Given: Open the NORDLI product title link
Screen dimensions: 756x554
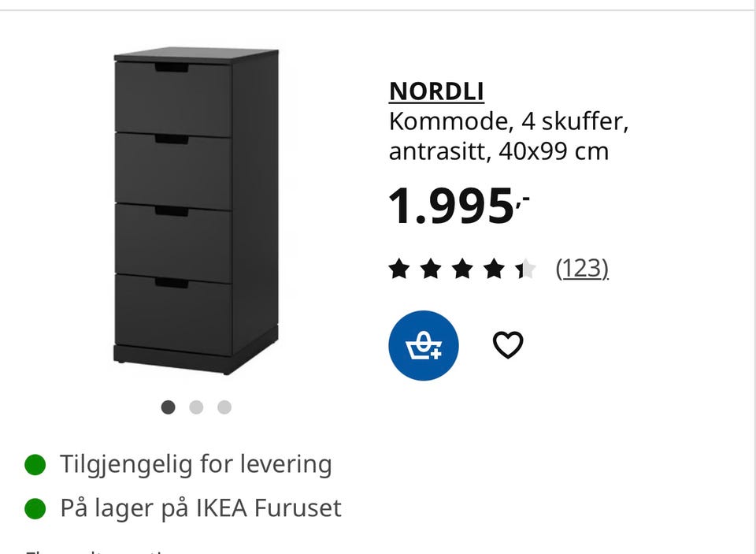Looking at the screenshot, I should [x=436, y=91].
